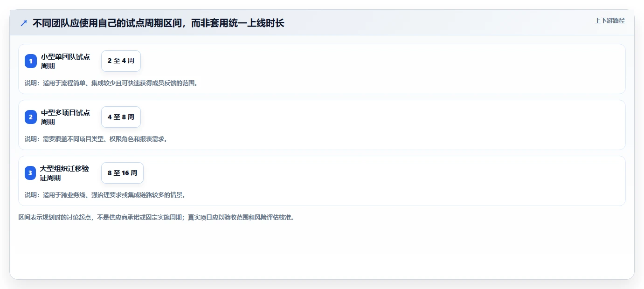The image size is (644, 289).
Task: Click the footer note 区间表示规划时的讨论起点
Action: point(156,217)
